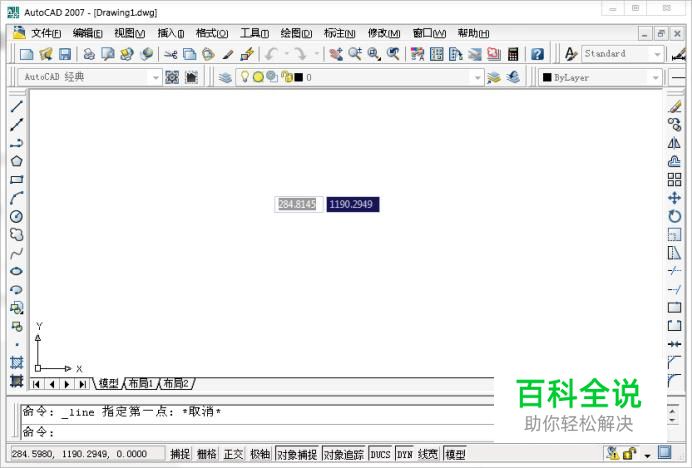
Task: Click the black layer color swatch
Action: (x=299, y=77)
